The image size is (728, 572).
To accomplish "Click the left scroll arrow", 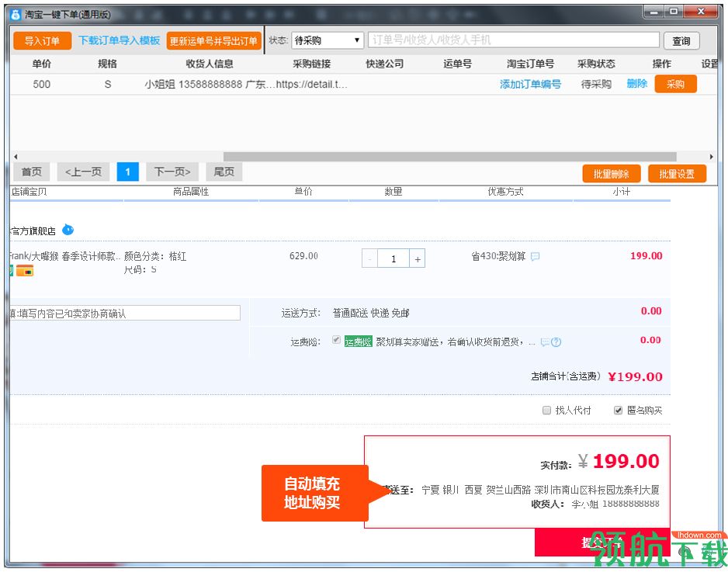I will (x=16, y=157).
